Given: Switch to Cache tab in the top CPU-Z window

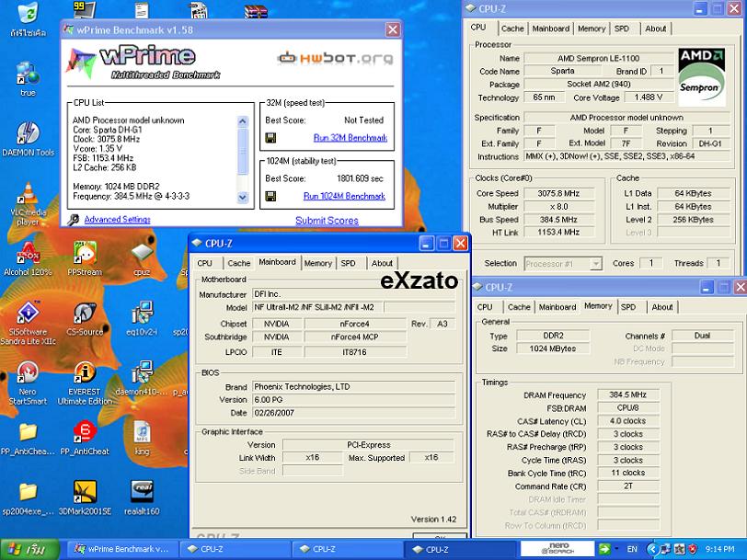Looking at the screenshot, I should pos(512,29).
